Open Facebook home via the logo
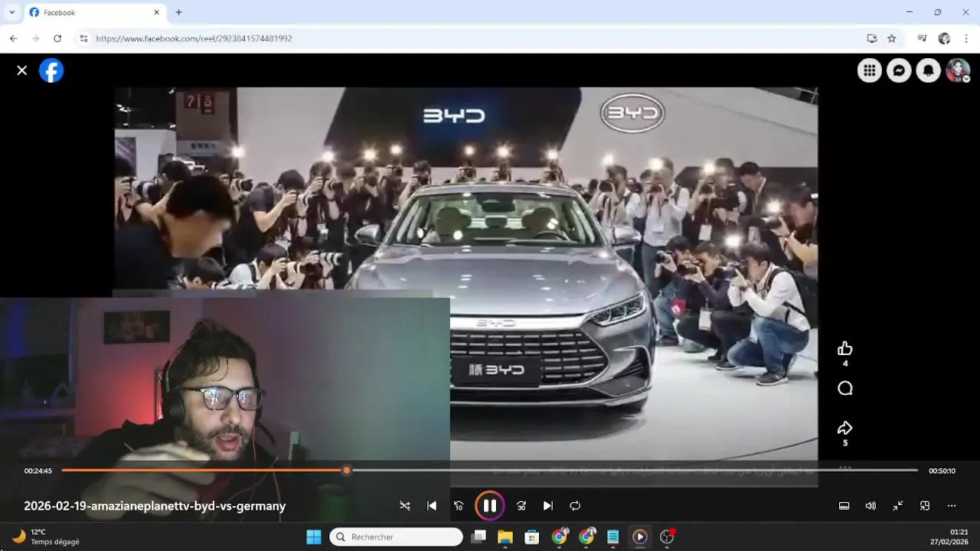This screenshot has width=980, height=551. tap(51, 70)
